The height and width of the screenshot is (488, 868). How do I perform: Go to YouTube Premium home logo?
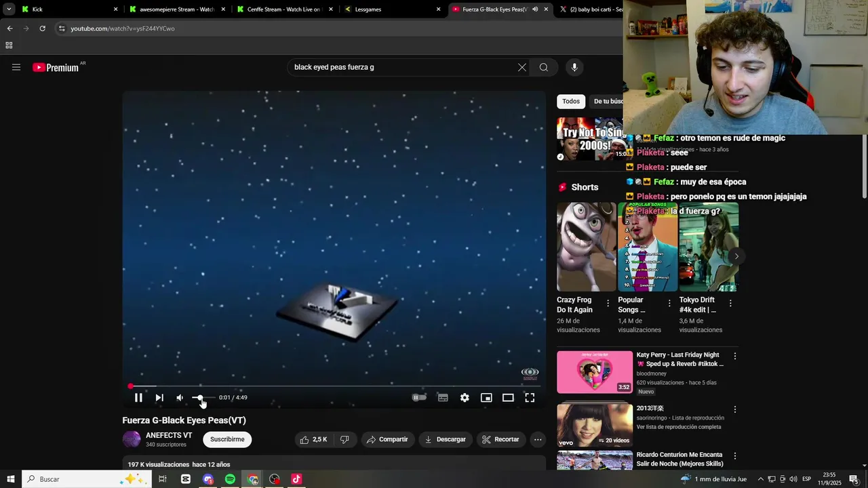point(56,67)
